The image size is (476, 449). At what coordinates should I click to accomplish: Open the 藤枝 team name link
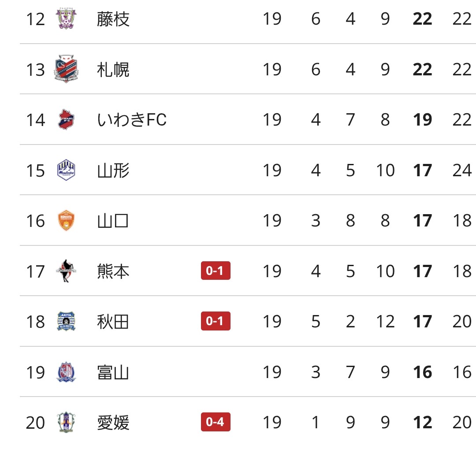pyautogui.click(x=113, y=19)
